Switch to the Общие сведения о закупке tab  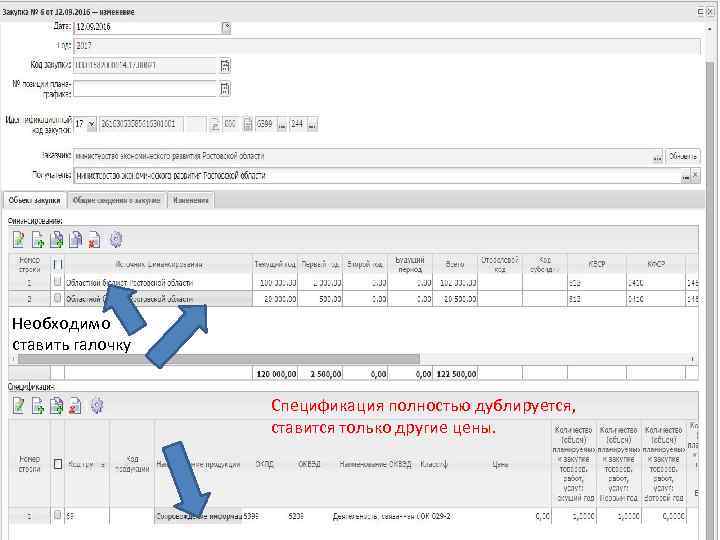[117, 201]
